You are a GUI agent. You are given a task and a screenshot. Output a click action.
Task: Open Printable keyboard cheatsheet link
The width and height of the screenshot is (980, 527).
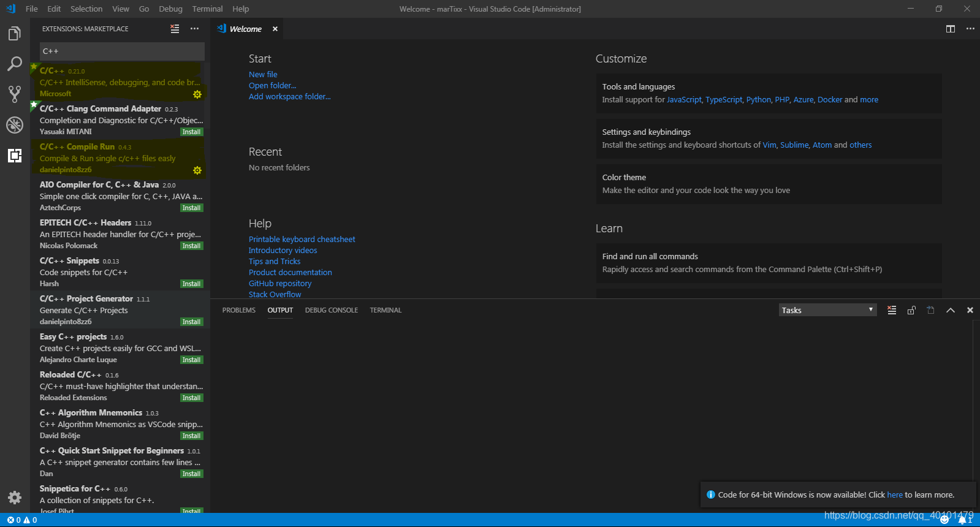[302, 239]
